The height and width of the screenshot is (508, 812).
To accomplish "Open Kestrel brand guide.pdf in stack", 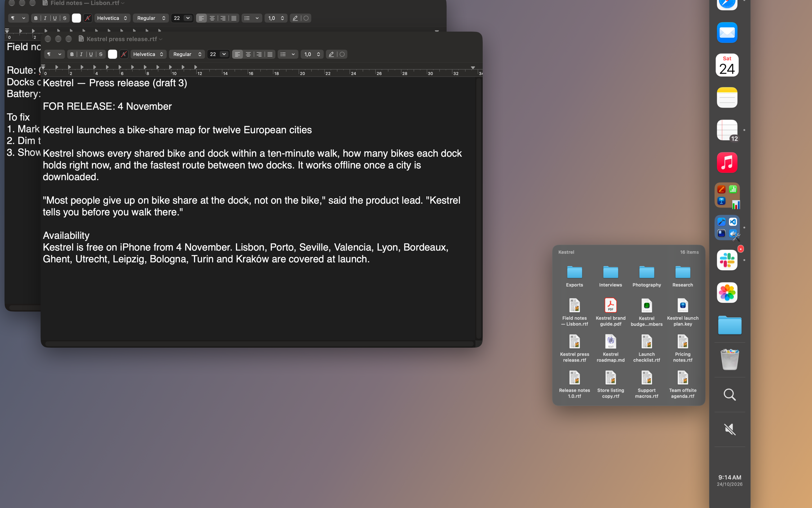I will pyautogui.click(x=610, y=312).
